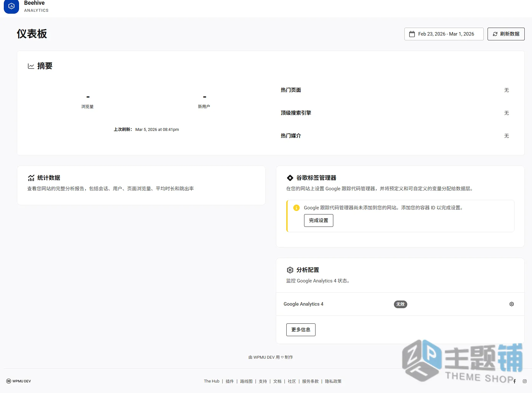Click the yellow info icon in GTM notice
Image resolution: width=532 pixels, height=393 pixels.
click(x=296, y=208)
